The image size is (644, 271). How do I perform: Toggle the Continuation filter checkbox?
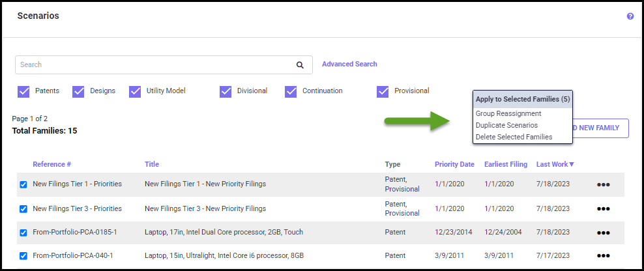[x=291, y=91]
